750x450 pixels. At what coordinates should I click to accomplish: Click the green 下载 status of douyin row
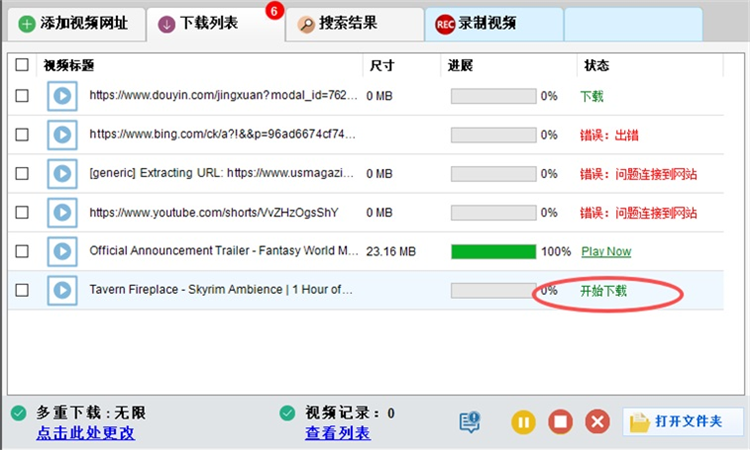(592, 96)
